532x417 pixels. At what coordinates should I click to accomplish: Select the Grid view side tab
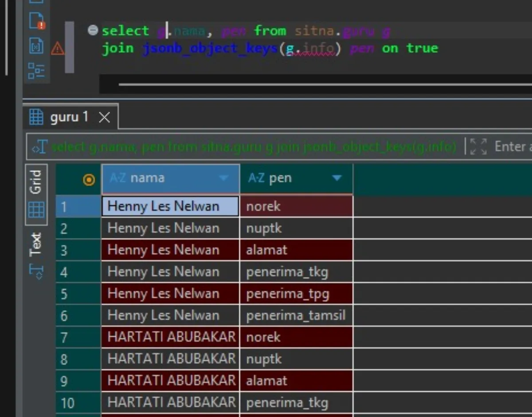click(x=35, y=195)
